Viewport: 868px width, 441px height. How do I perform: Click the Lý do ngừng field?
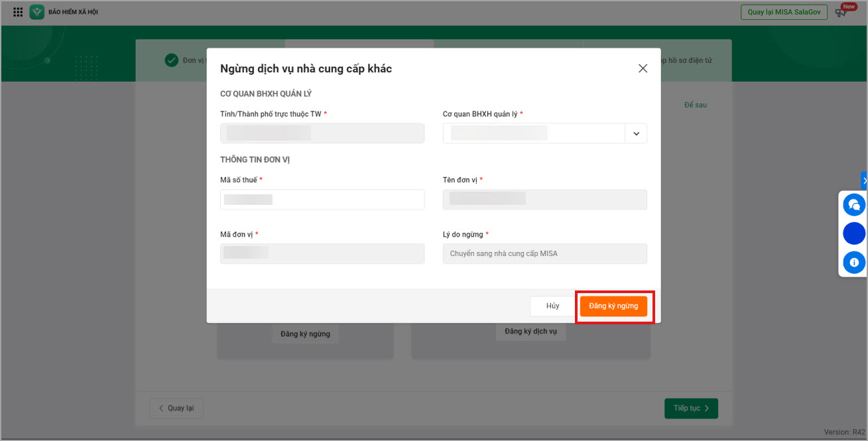click(x=544, y=254)
